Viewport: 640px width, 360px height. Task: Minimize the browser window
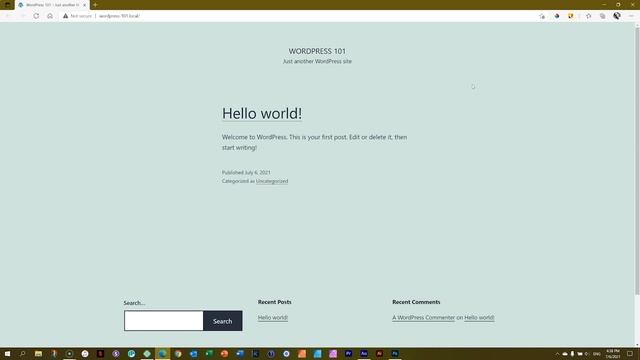[604, 4]
